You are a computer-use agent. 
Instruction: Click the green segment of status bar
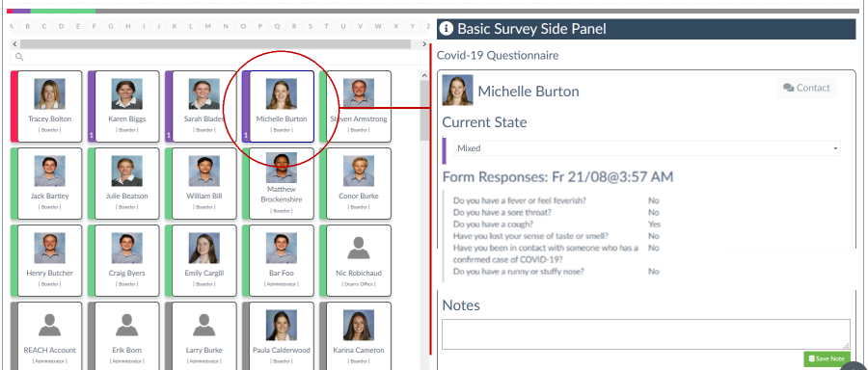click(x=63, y=11)
